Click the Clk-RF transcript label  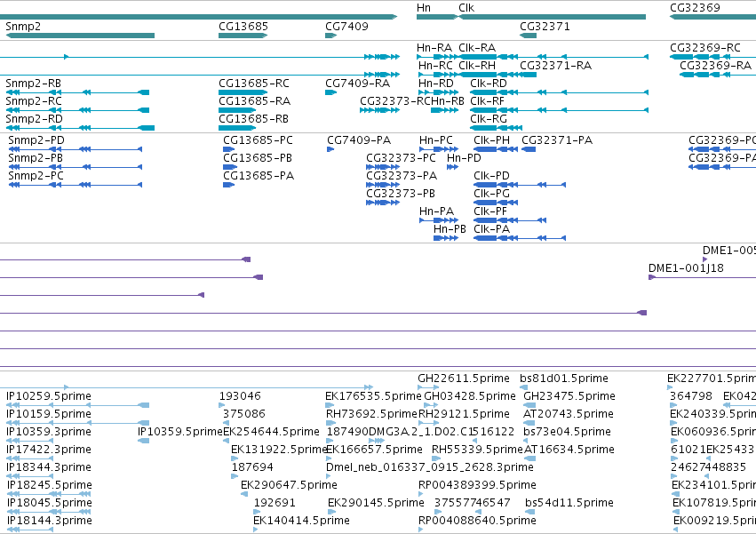487,101
